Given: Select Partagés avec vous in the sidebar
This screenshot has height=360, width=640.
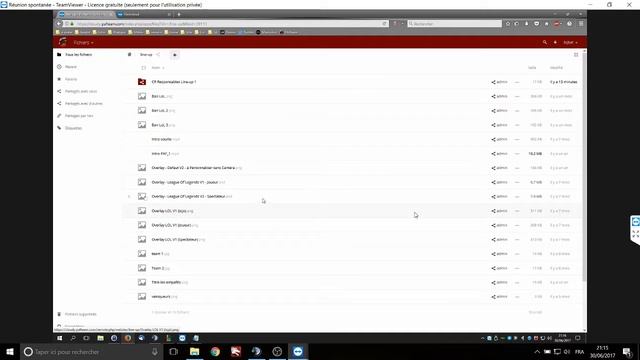Looking at the screenshot, I should [x=81, y=91].
